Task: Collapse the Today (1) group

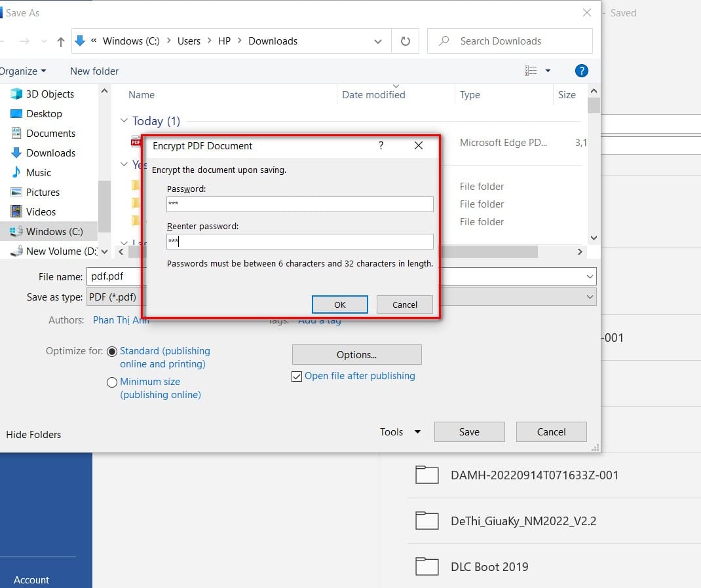Action: 124,120
